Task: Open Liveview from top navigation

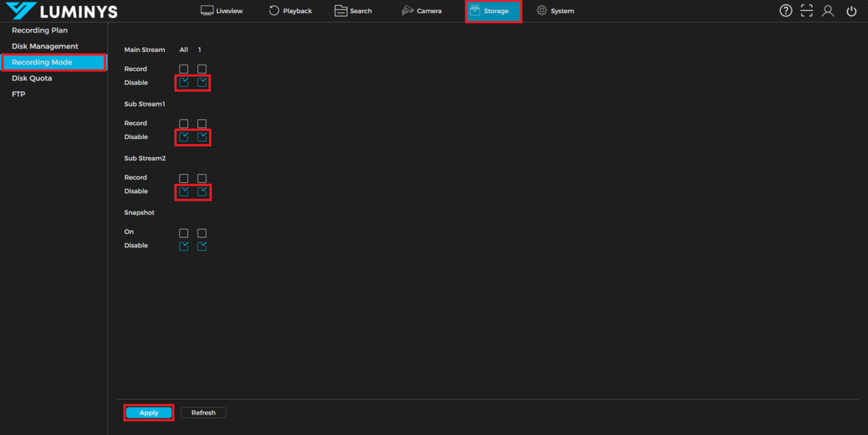Action: click(x=221, y=11)
